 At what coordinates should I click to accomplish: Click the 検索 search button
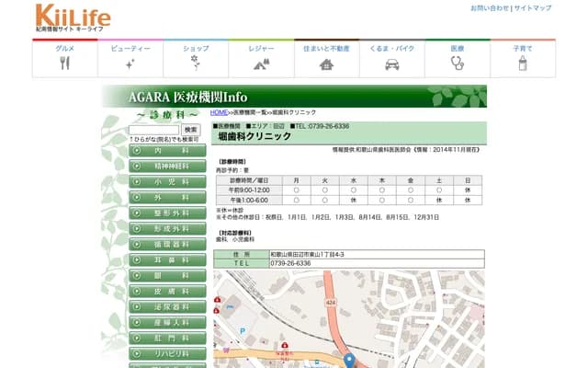(191, 130)
